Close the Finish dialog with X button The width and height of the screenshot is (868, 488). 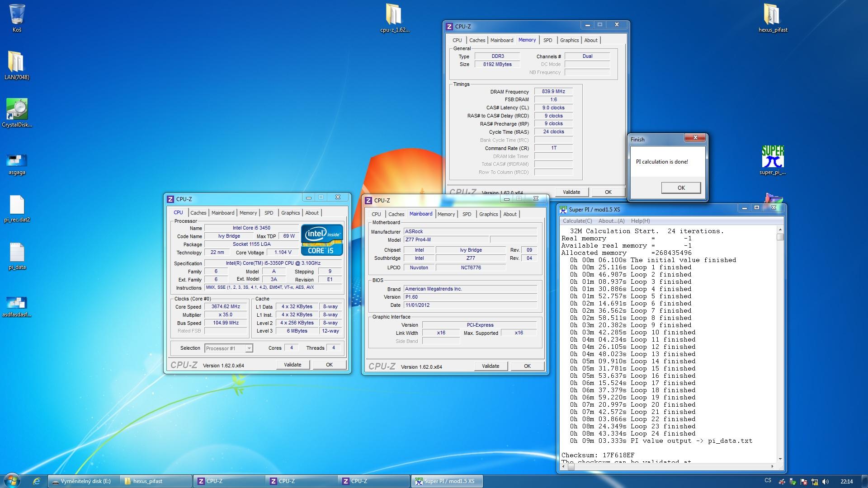pyautogui.click(x=695, y=138)
